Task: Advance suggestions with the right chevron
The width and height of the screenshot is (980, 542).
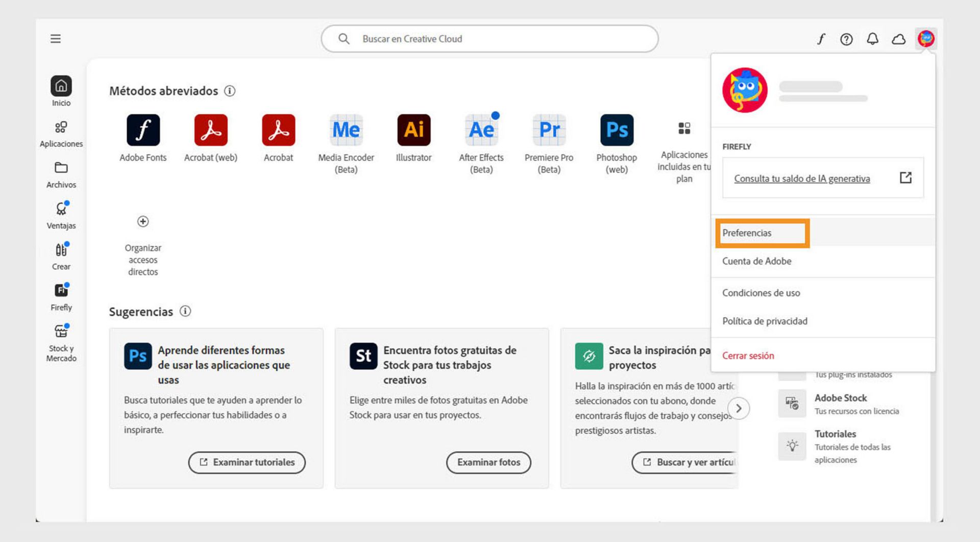Action: [738, 408]
